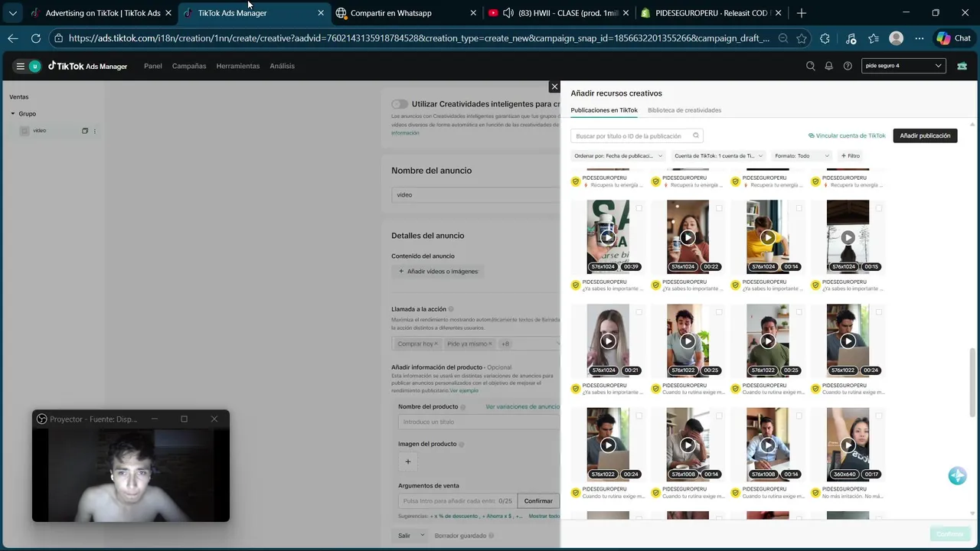Viewport: 980px width, 551px height.
Task: Open the notifications bell
Action: point(828,66)
